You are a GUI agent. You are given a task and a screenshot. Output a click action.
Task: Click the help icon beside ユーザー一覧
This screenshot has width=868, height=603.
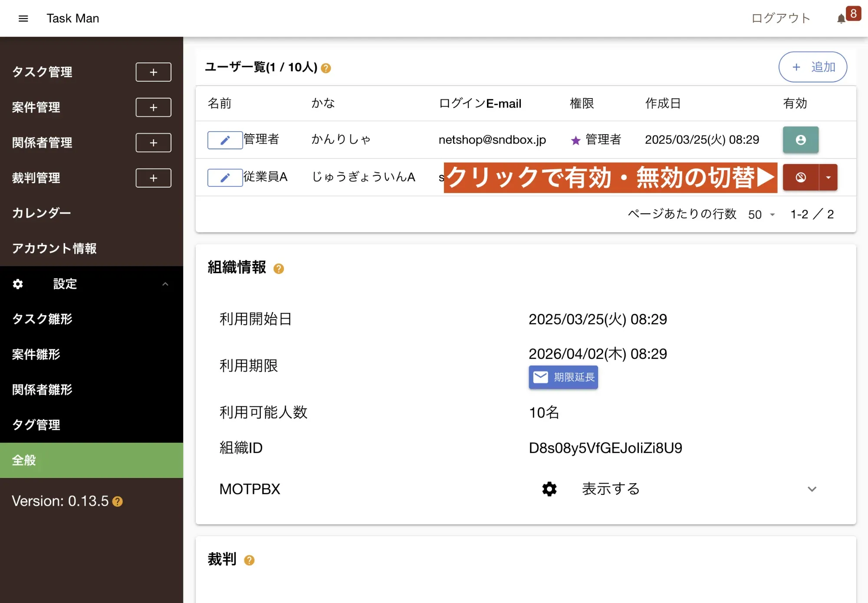point(326,68)
